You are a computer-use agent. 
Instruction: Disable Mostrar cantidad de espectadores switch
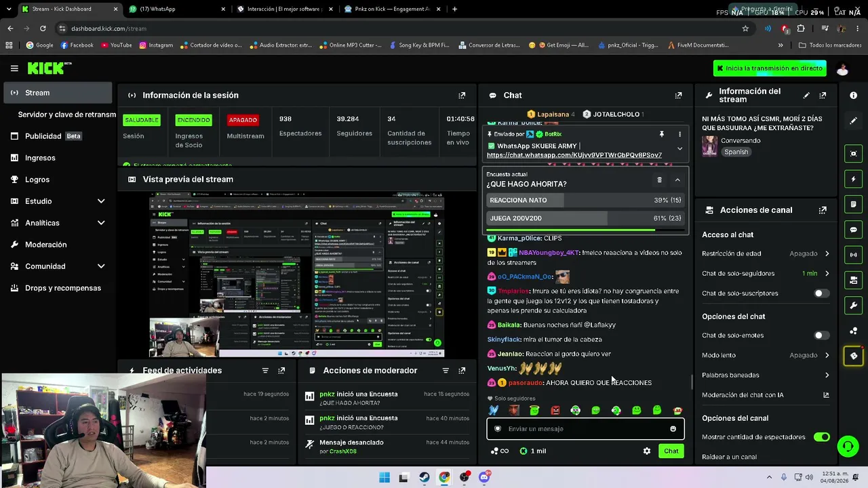pos(821,437)
